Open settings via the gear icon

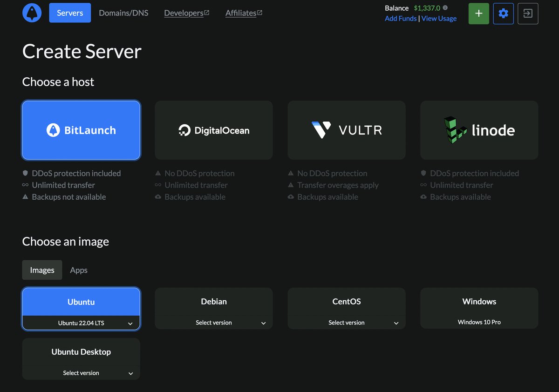503,14
